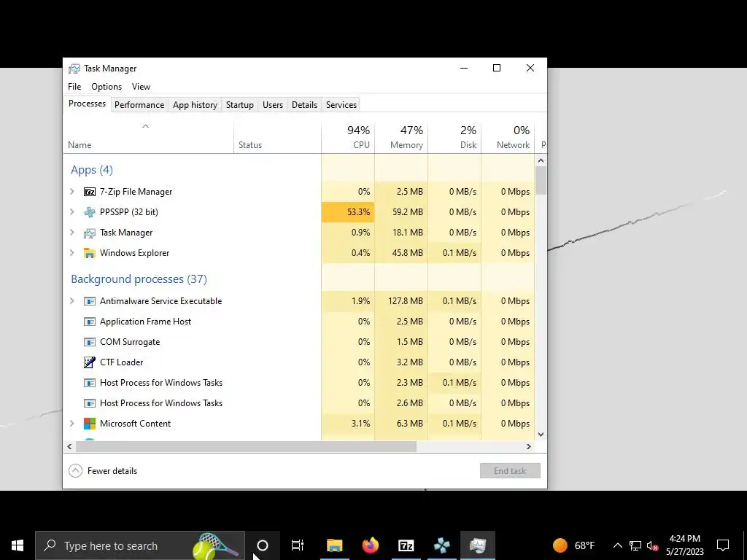Sort processes by the Disk column
This screenshot has width=747, height=560.
(x=455, y=138)
